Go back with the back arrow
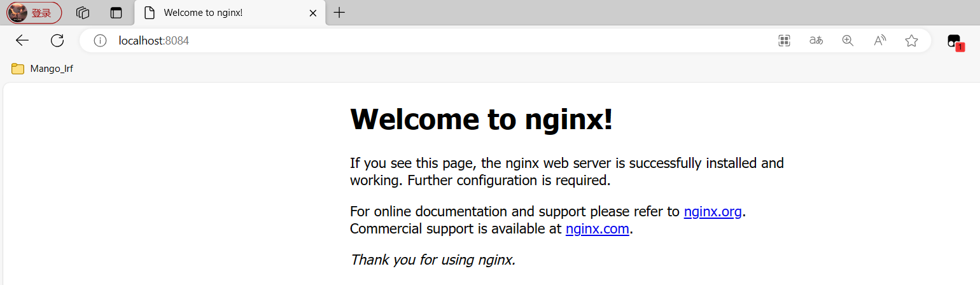 (x=22, y=41)
